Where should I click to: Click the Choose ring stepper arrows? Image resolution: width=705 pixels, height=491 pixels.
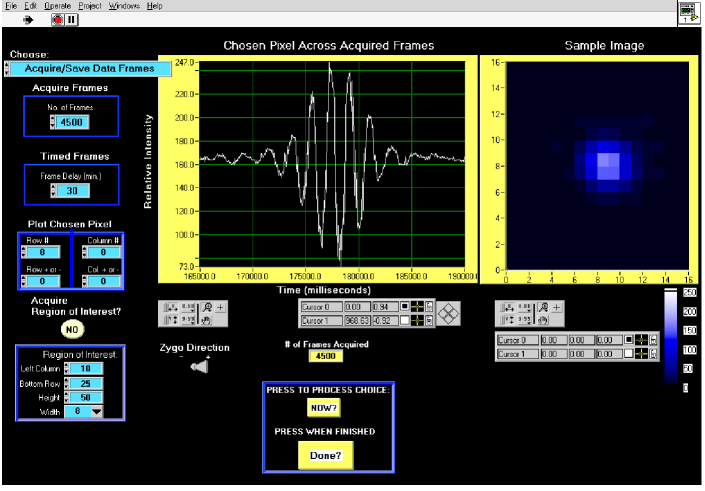6,68
